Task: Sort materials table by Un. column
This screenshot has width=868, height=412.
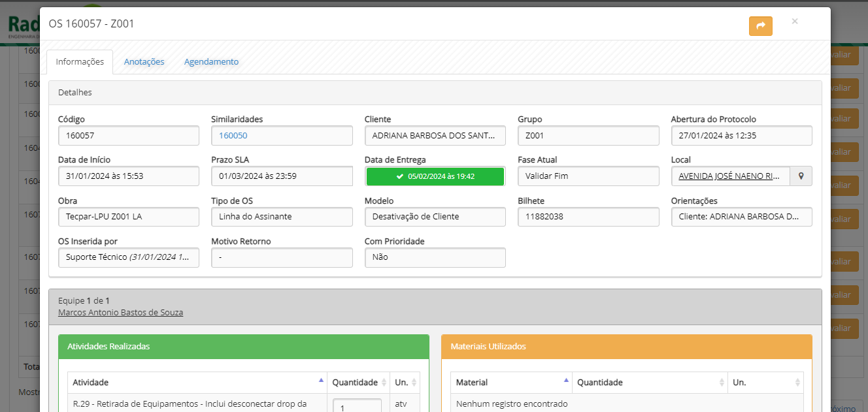Action: (x=765, y=382)
